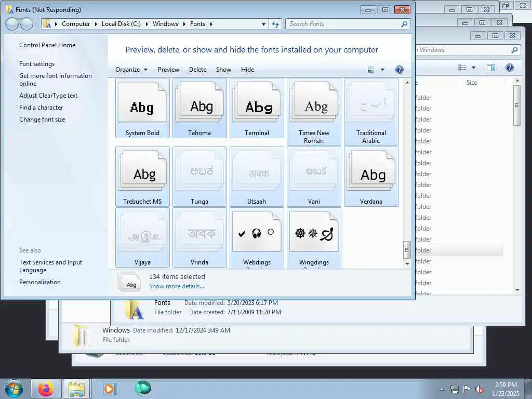Open view dropdown arrow in background window
This screenshot has height=399, width=532.
473,68
